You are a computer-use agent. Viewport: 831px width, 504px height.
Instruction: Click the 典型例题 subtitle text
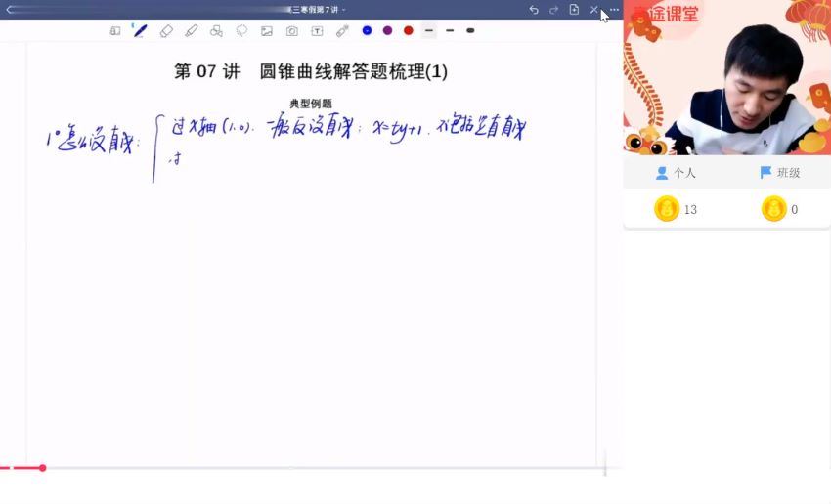[311, 104]
